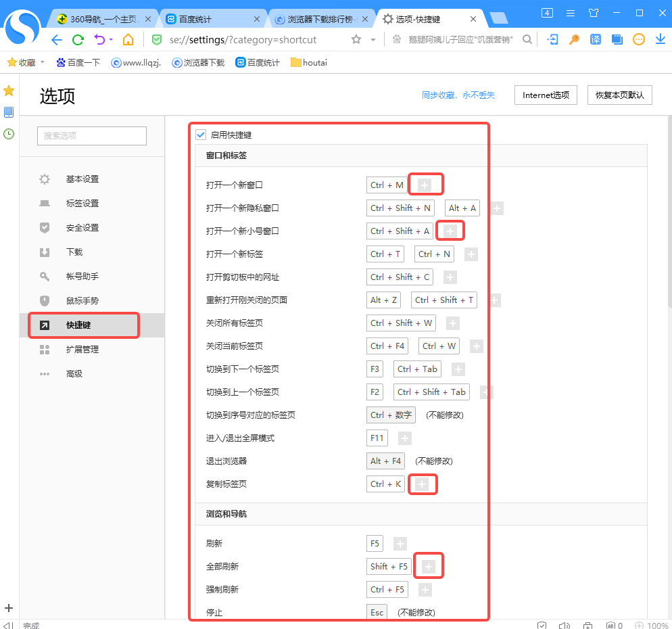Open sidebar reading panel icon
The height and width of the screenshot is (629, 672).
click(x=9, y=112)
